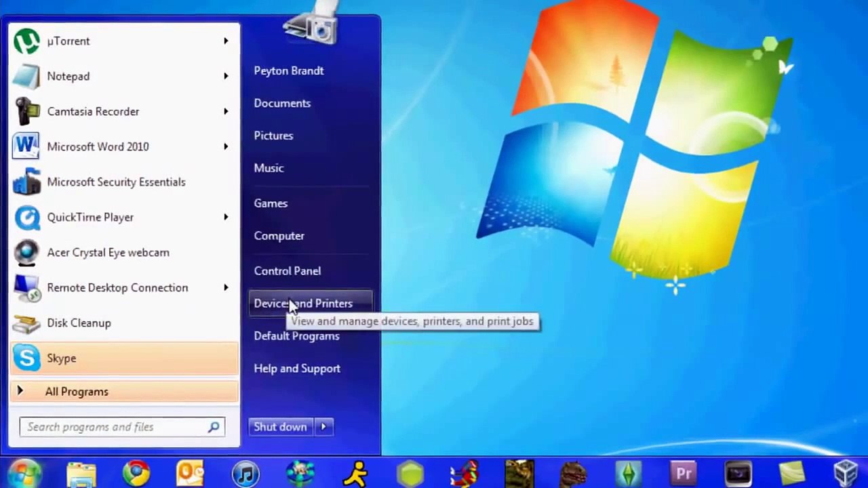The height and width of the screenshot is (488, 868).
Task: Expand QuickTime Player jump list arrow
Action: point(226,218)
